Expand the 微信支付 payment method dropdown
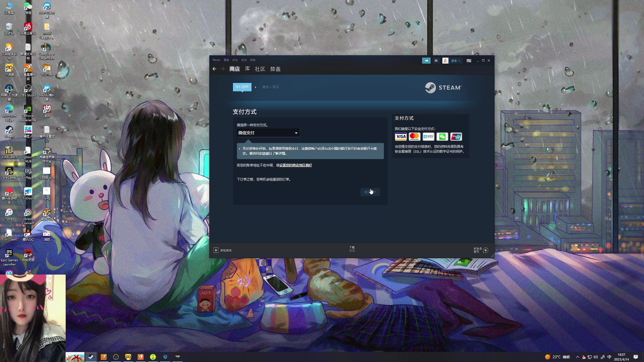This screenshot has width=644, height=362. 268,133
